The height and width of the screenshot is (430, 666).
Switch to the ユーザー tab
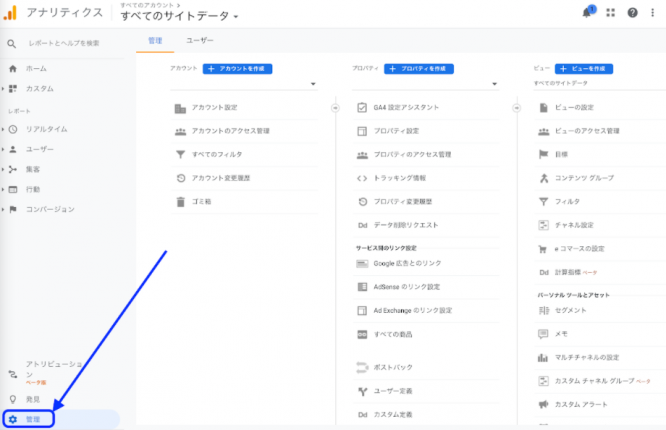pyautogui.click(x=199, y=41)
